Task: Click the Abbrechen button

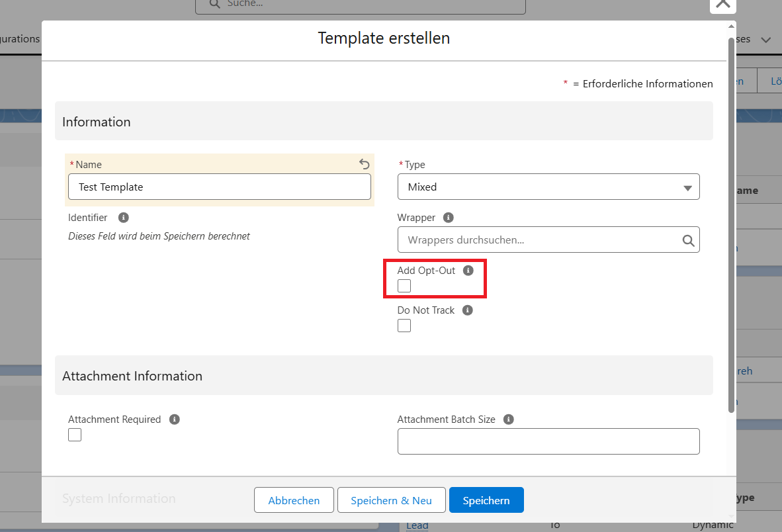Action: [294, 500]
